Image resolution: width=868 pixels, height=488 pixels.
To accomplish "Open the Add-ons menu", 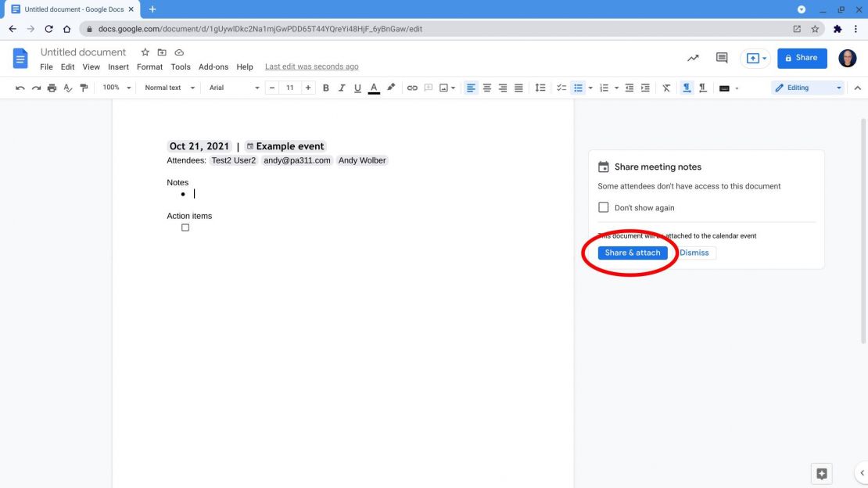I will tap(213, 66).
